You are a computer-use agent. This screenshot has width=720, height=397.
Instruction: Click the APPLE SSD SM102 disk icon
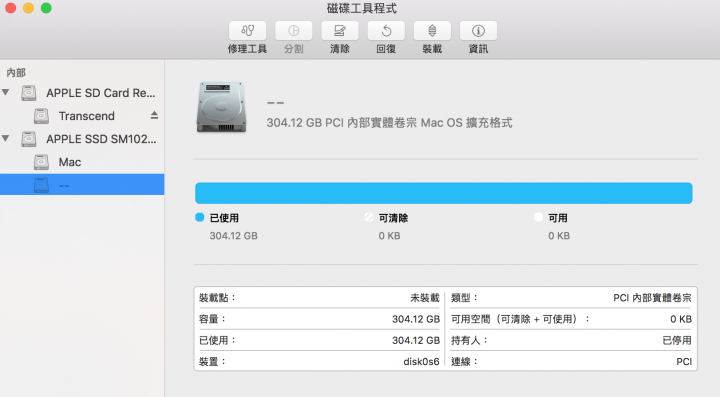tap(29, 139)
